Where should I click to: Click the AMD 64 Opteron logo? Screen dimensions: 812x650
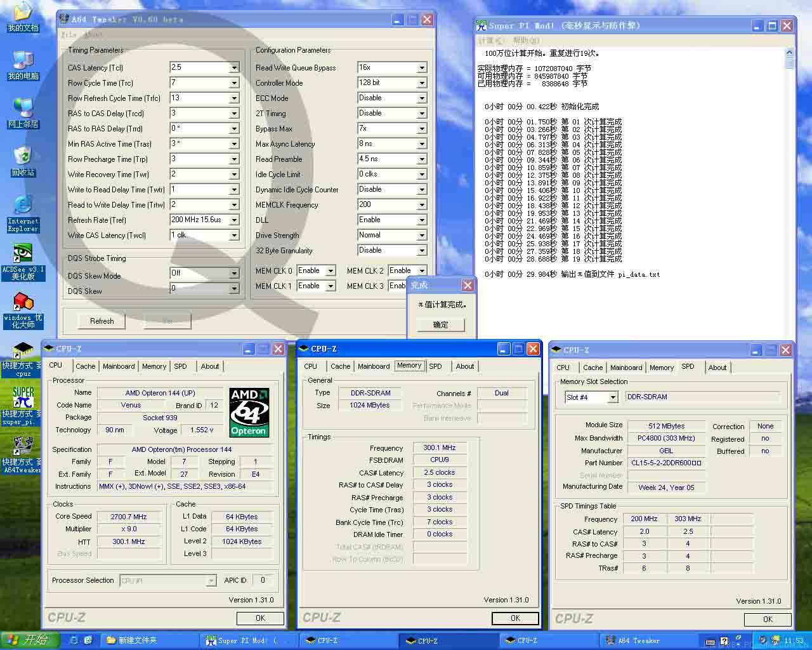click(x=249, y=412)
